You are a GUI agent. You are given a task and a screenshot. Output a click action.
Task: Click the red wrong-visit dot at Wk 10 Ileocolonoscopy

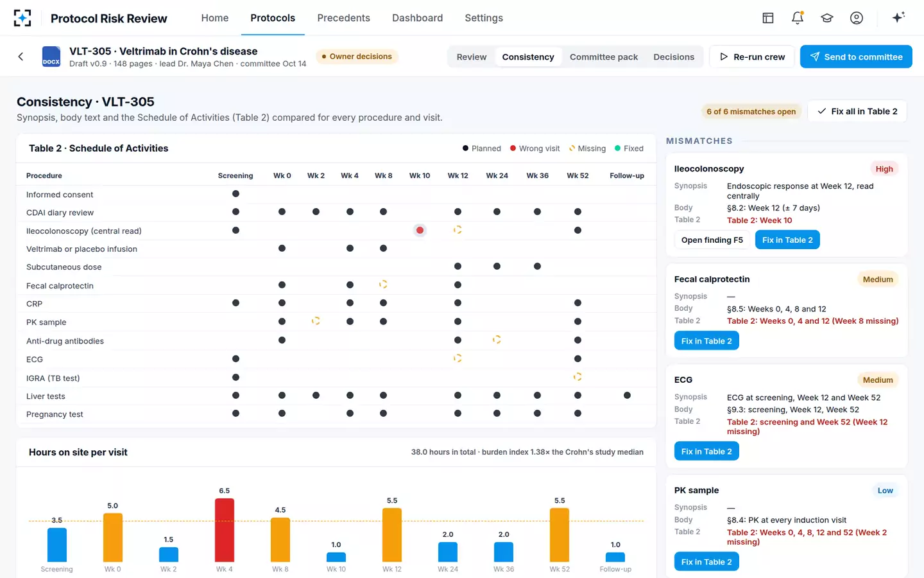pos(420,230)
